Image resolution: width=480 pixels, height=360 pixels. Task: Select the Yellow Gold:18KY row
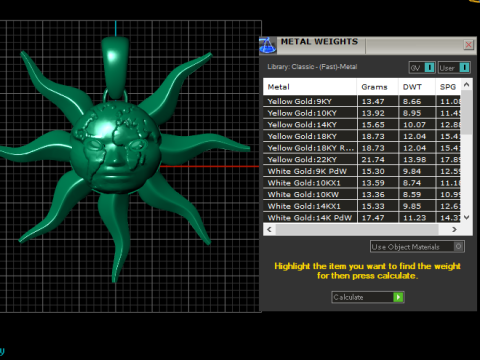pyautogui.click(x=362, y=136)
